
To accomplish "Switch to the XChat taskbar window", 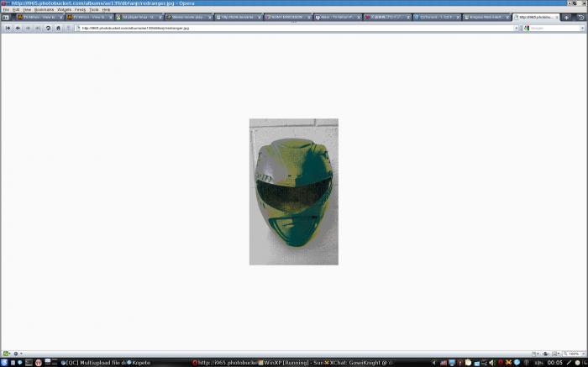I will pos(359,363).
